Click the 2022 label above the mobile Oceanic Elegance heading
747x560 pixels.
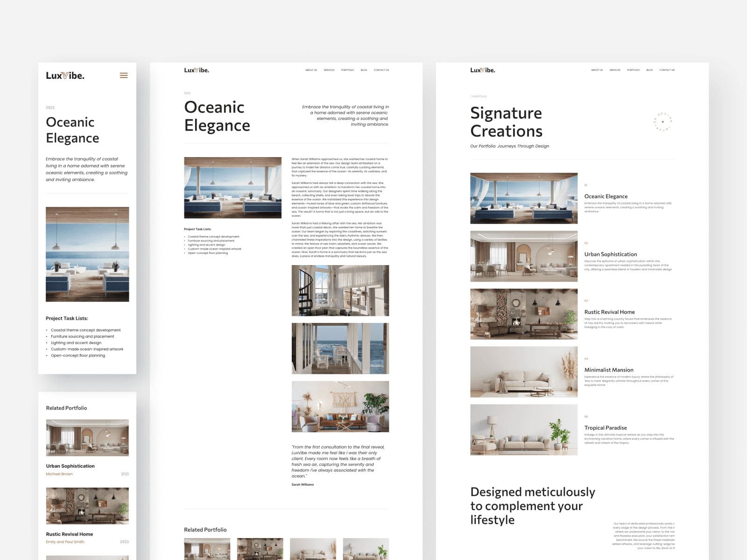click(50, 108)
